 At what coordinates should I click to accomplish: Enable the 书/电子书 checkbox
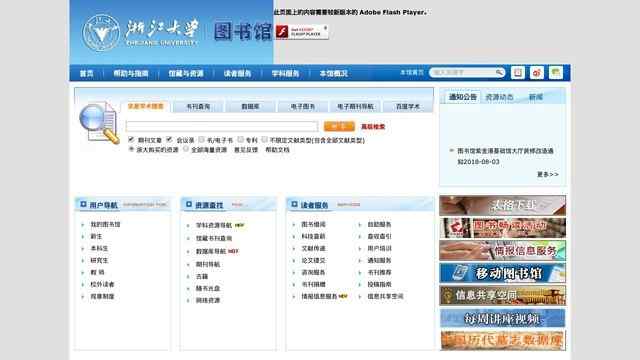pyautogui.click(x=201, y=140)
